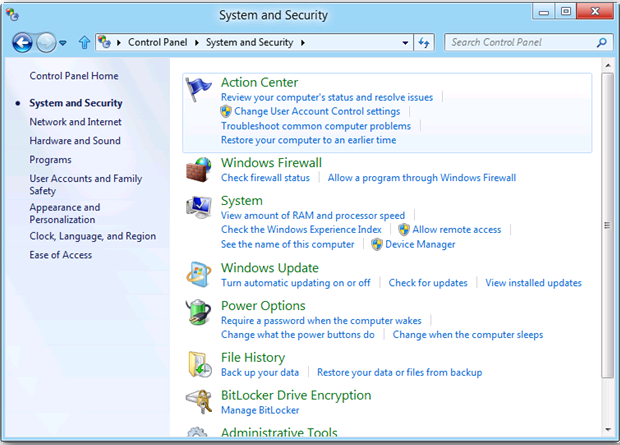The height and width of the screenshot is (445, 620).
Task: Open the Action Center flag icon
Action: coord(198,89)
